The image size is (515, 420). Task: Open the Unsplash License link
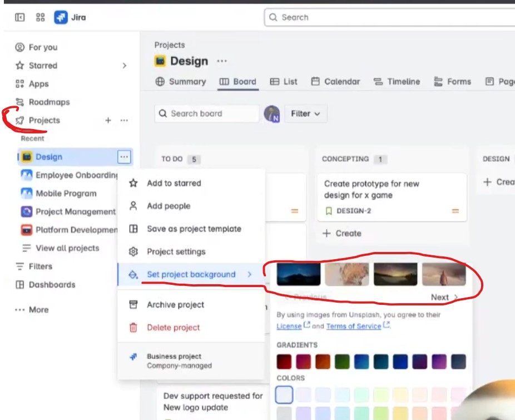point(289,326)
